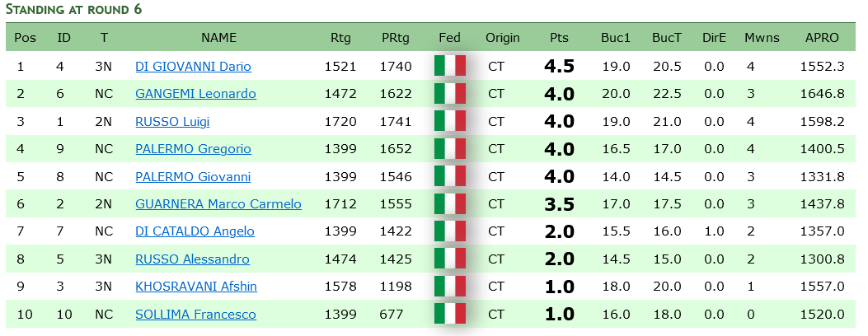Viewport: 868px width, 336px height.
Task: Click the Pts column header
Action: (559, 38)
